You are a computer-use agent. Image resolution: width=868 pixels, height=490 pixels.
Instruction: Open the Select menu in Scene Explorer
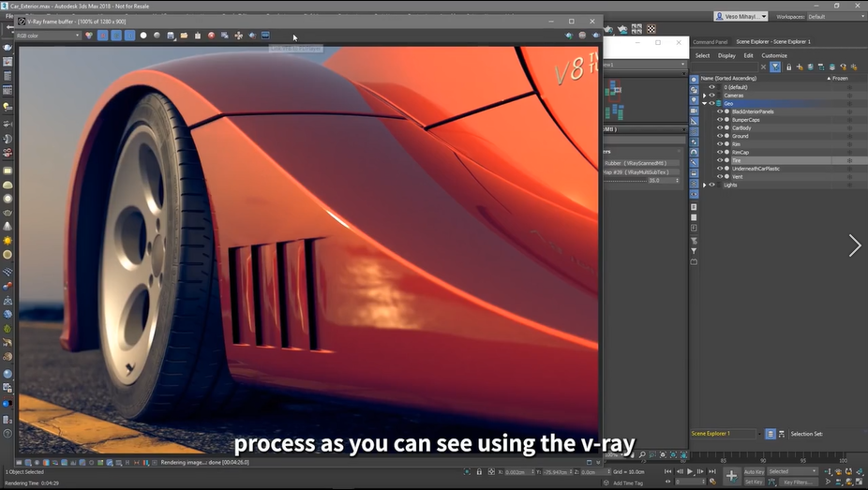[702, 55]
